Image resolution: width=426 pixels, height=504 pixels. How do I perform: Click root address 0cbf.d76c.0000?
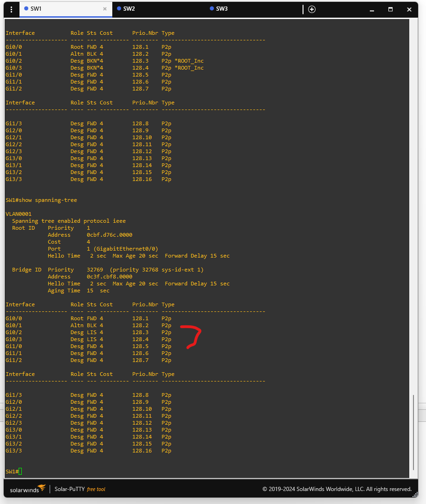pyautogui.click(x=110, y=235)
